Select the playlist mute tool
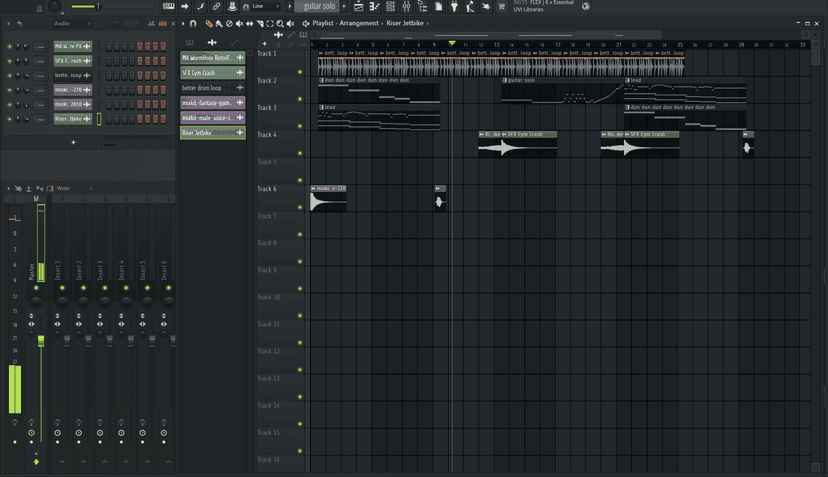The height and width of the screenshot is (477, 828). [238, 23]
